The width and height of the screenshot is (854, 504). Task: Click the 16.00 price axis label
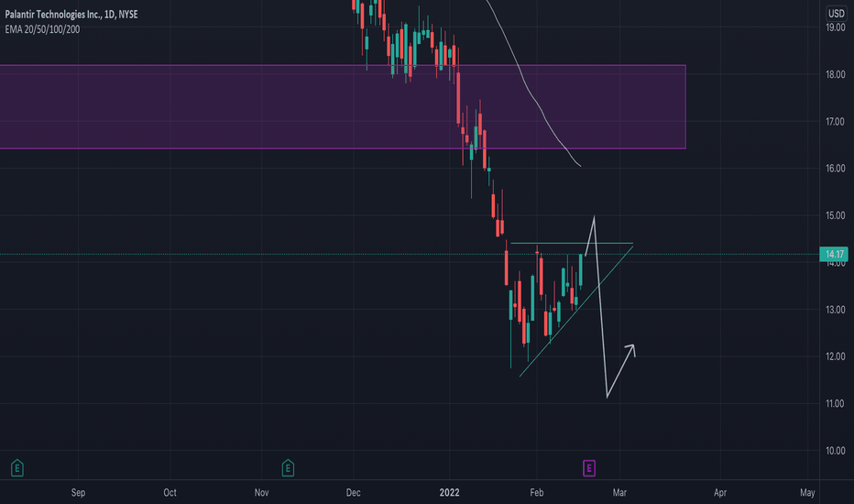[836, 169]
